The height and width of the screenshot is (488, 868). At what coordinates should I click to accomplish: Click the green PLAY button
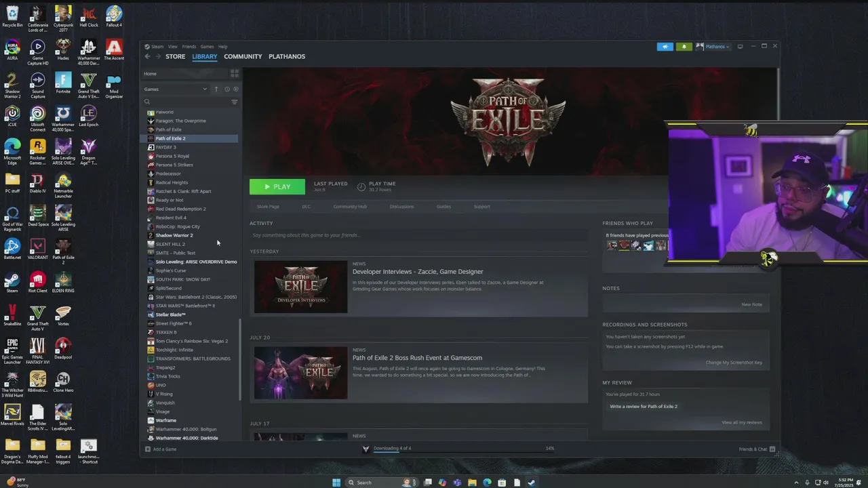277,186
